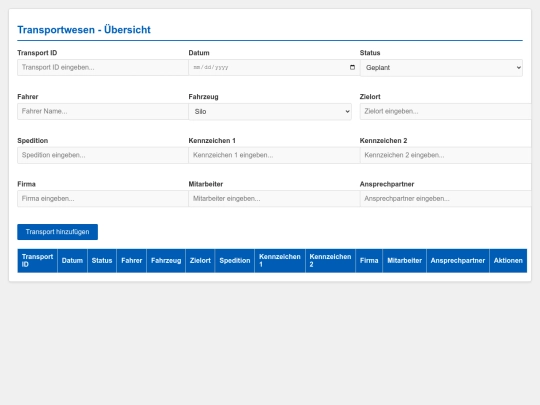Click the Fahrzeug label above the dropdown
Viewport: 540px width, 405px height.
tap(204, 97)
